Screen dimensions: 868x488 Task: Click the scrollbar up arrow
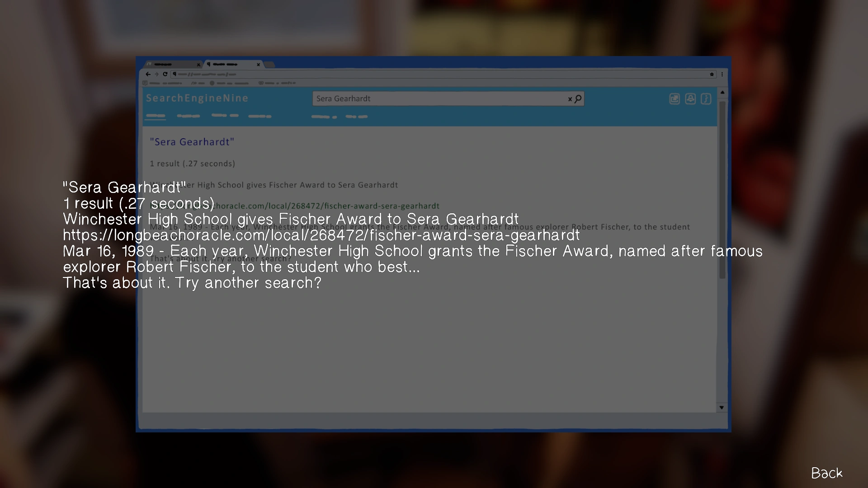[722, 92]
